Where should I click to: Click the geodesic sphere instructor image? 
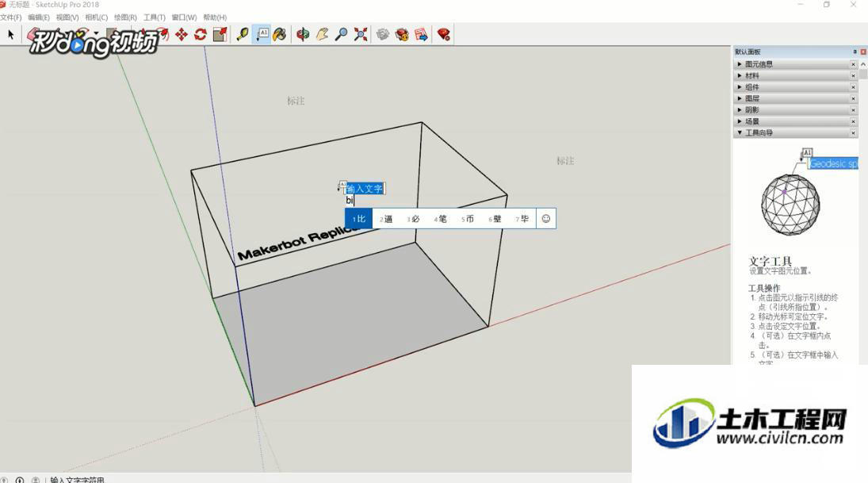790,205
